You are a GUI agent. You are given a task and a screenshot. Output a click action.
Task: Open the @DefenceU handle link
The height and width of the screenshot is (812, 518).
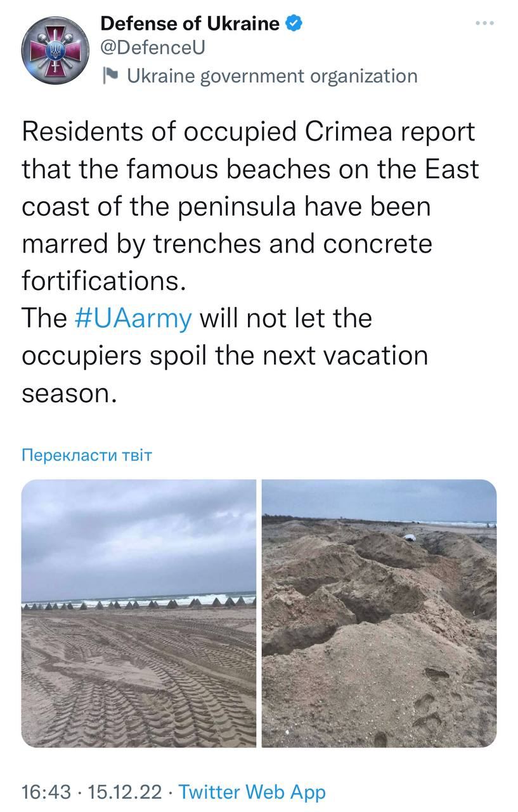[x=153, y=48]
